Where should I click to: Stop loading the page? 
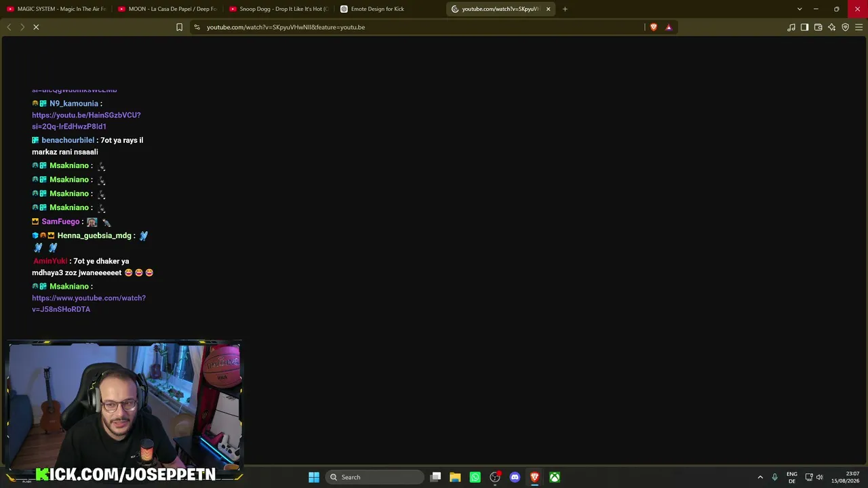[36, 27]
